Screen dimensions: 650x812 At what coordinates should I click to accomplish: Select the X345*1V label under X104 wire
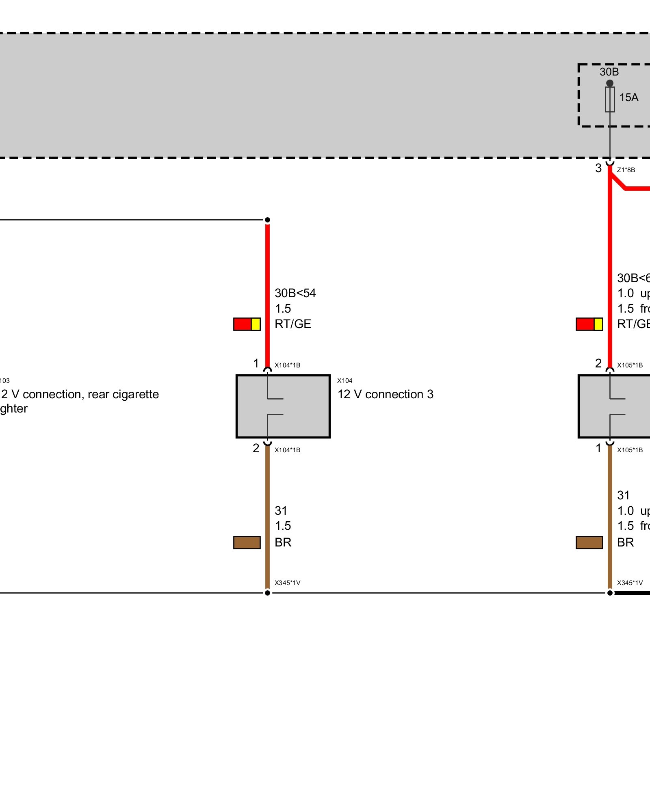pos(287,583)
